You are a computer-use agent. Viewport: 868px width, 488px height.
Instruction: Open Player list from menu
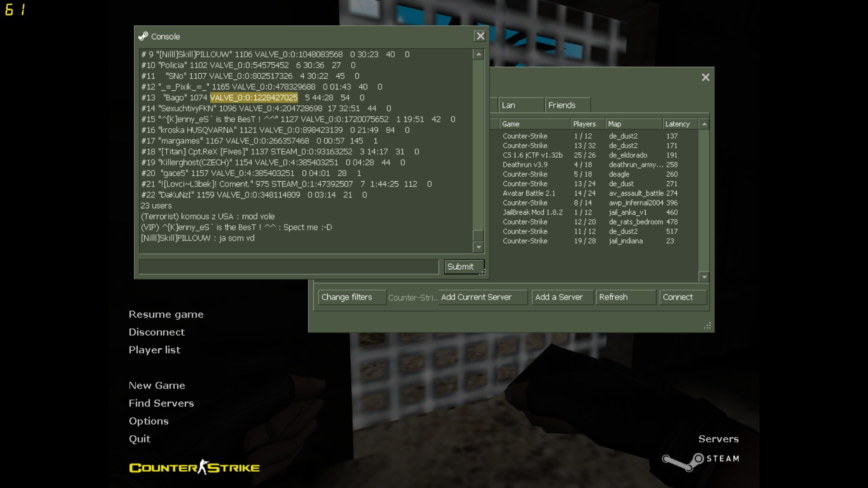[x=154, y=350]
